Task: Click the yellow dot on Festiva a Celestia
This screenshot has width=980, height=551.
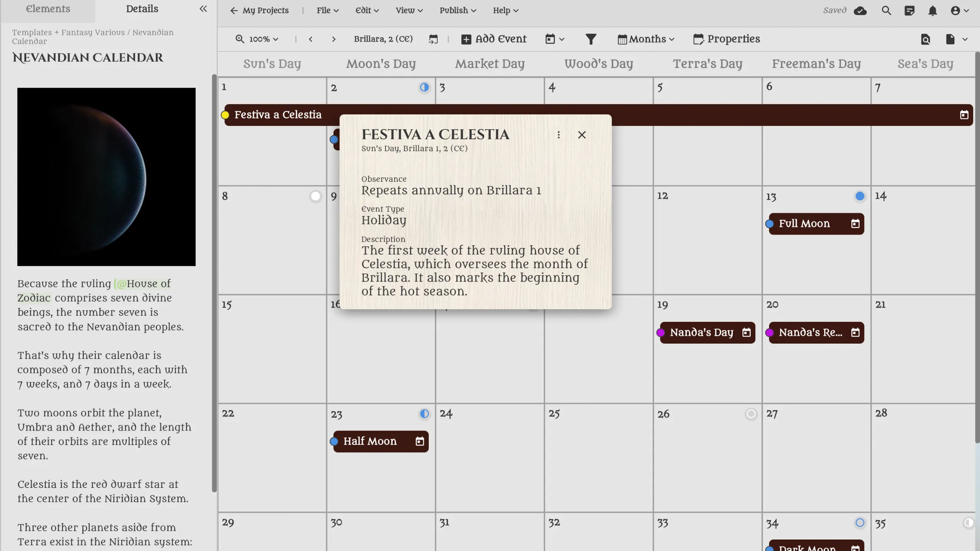Action: pyautogui.click(x=225, y=115)
